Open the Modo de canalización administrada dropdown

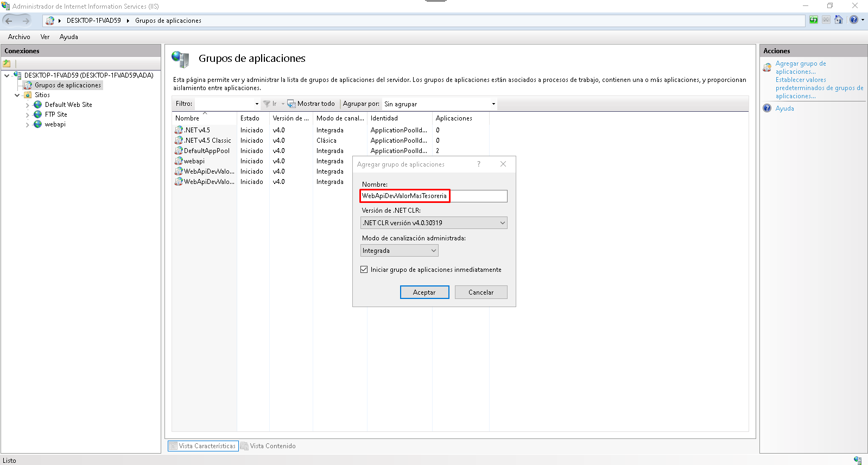[x=399, y=251]
